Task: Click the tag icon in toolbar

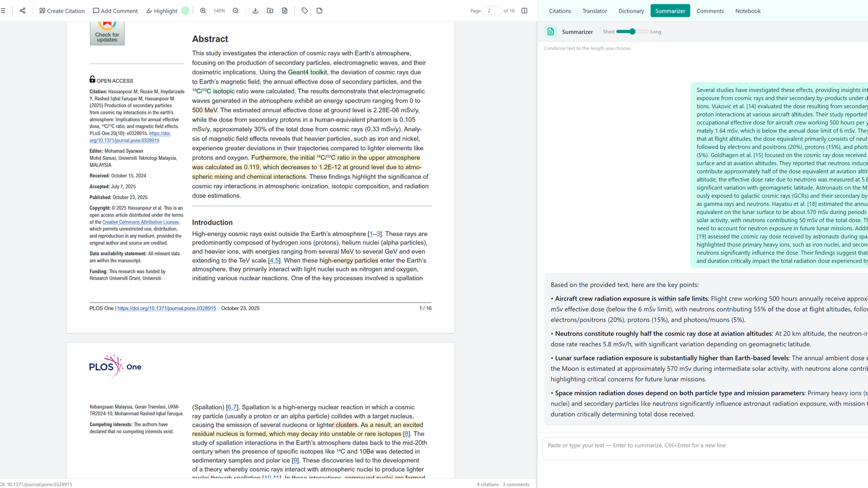Action: pyautogui.click(x=304, y=10)
